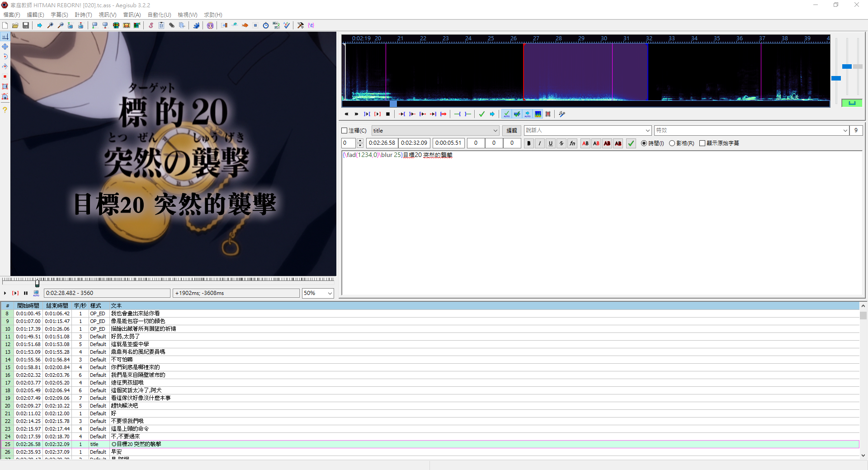Save subtitles with the floppy disk icon
Screen dimensions: 868x470
click(x=26, y=25)
